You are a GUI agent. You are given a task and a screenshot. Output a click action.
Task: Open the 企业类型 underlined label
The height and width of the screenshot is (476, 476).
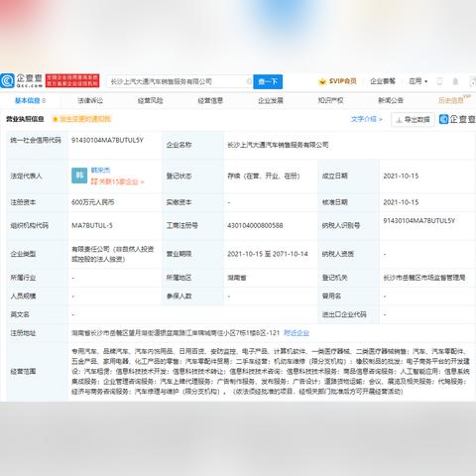23,254
